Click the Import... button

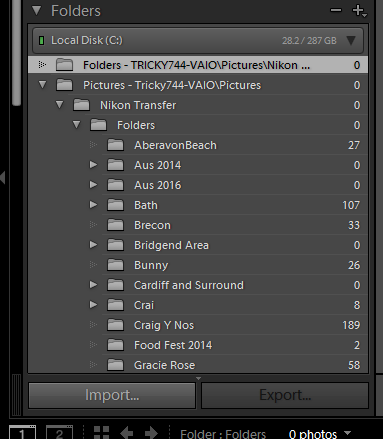pos(112,395)
